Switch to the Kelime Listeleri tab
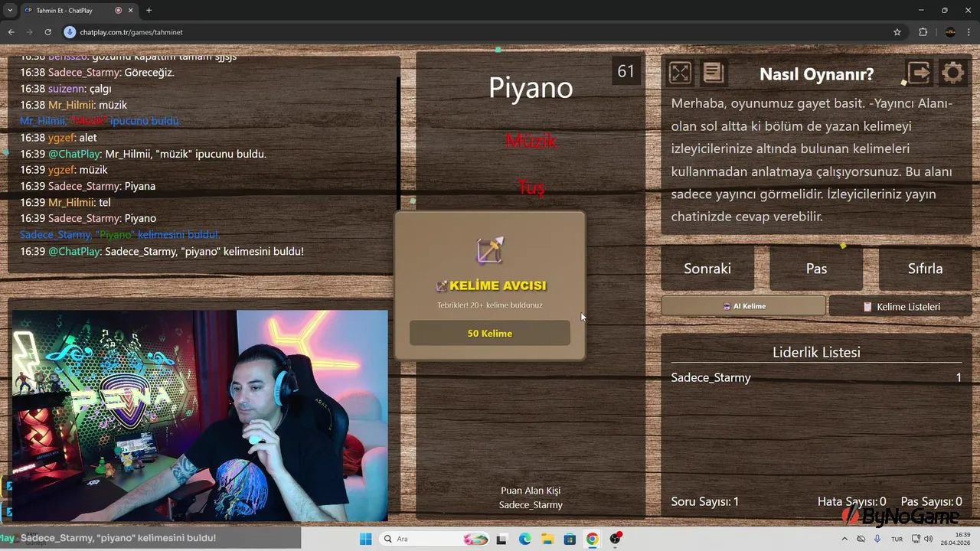Screen dimensions: 980x551 pos(900,306)
